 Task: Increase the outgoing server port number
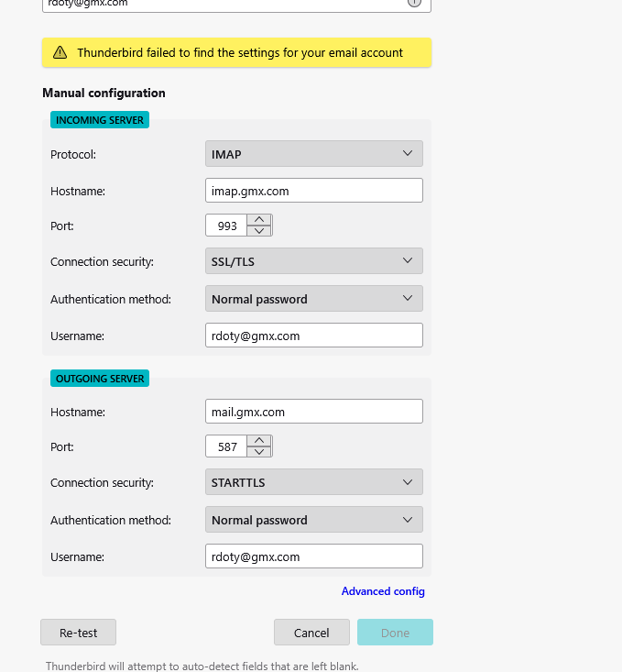(260, 441)
